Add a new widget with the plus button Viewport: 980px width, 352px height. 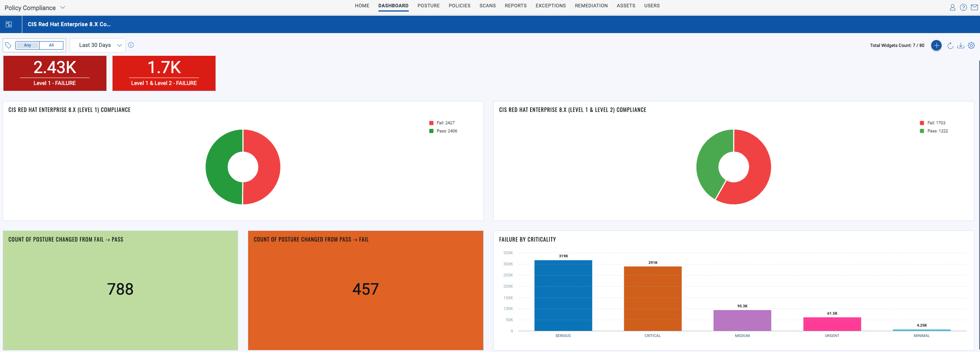pyautogui.click(x=937, y=45)
